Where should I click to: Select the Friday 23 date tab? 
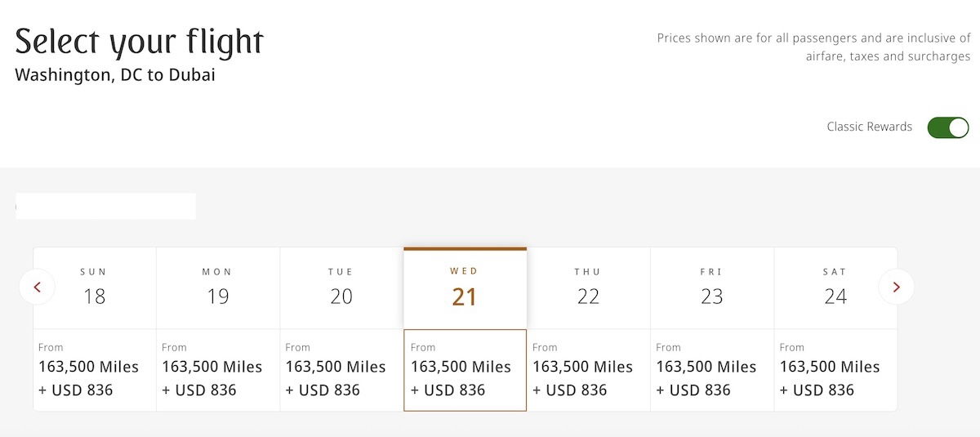(712, 288)
